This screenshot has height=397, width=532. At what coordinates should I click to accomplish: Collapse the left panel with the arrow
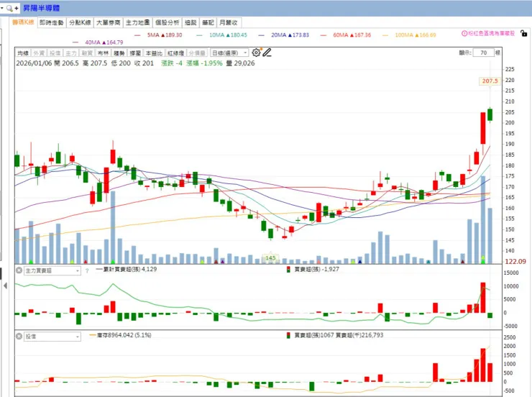point(5,286)
